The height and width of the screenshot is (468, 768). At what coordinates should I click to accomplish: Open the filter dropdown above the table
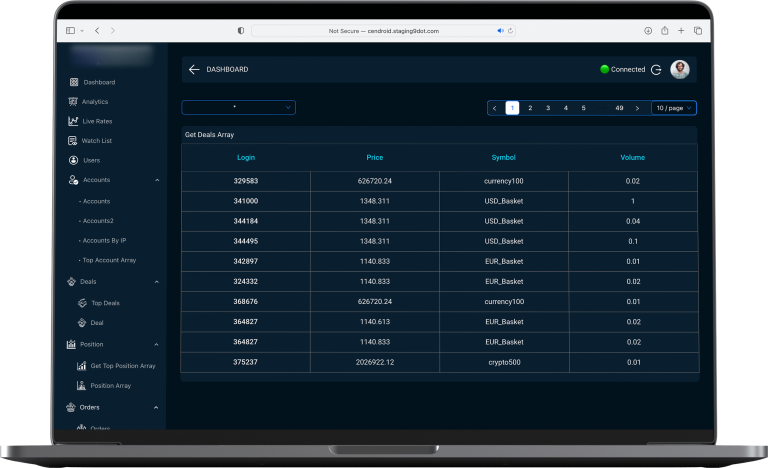coord(238,107)
